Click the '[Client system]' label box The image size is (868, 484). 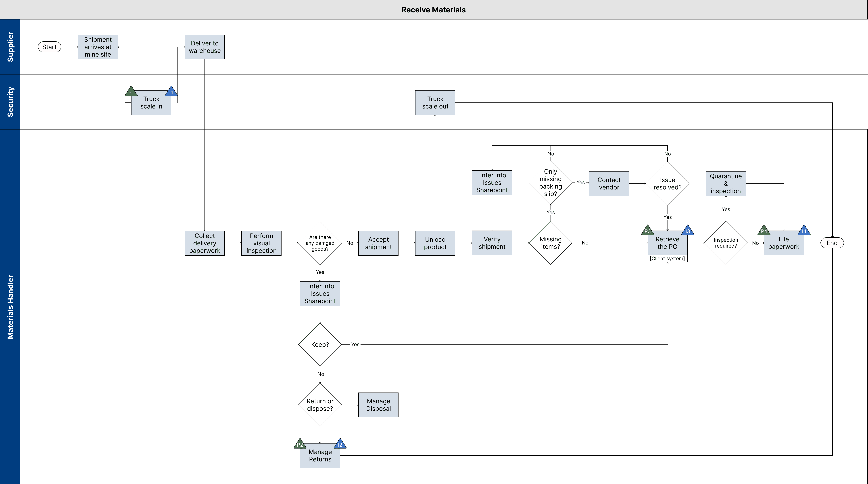tap(667, 259)
